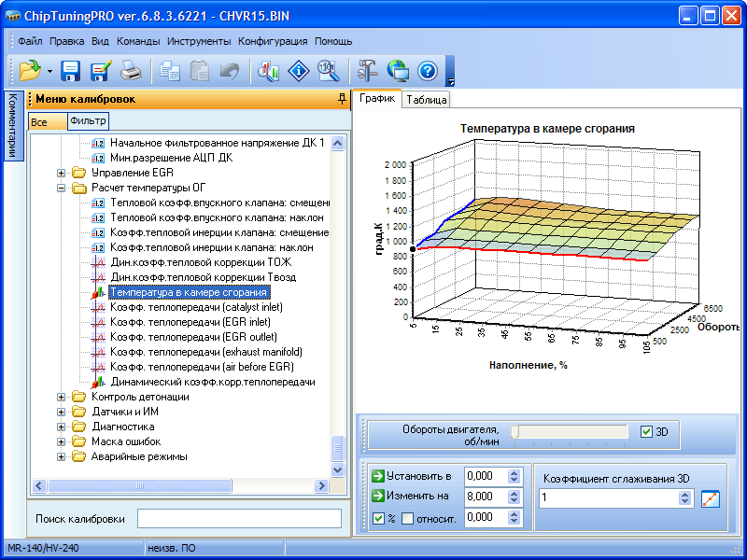Click the open file folder icon
The width and height of the screenshot is (747, 560).
[x=28, y=70]
